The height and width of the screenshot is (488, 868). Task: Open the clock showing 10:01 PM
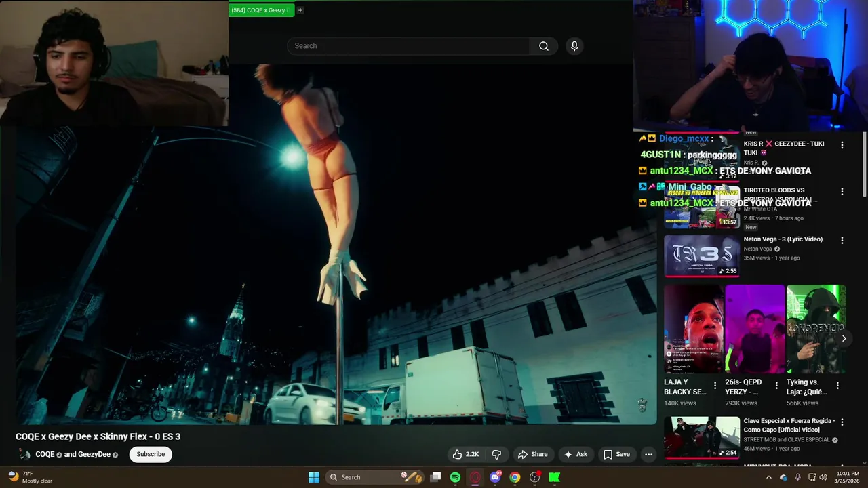coord(848,477)
